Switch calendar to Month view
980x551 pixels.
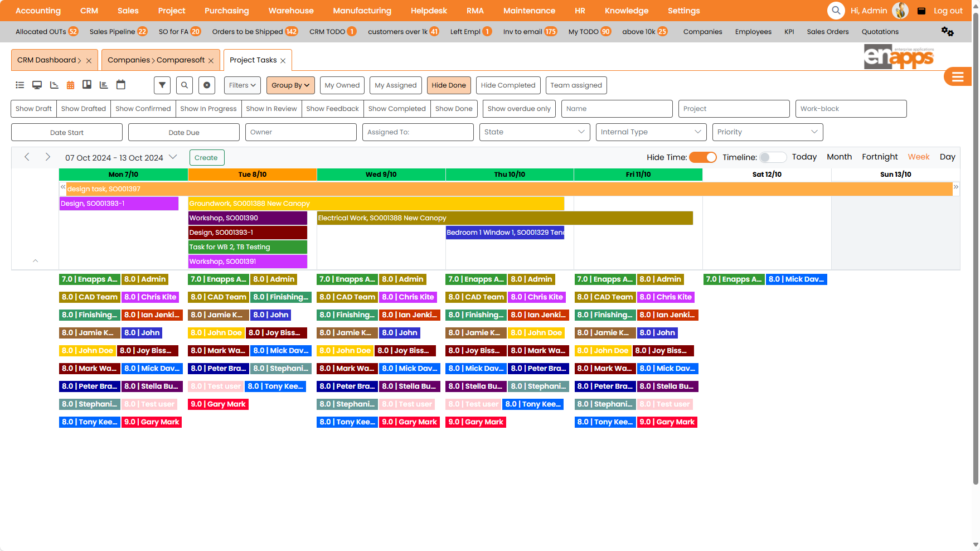[839, 157]
